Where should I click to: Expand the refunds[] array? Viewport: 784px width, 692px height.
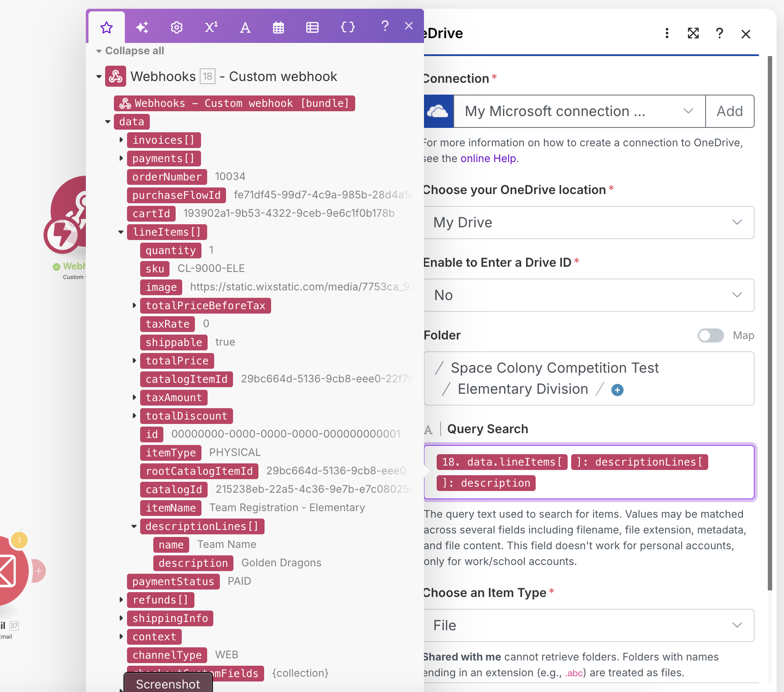pyautogui.click(x=121, y=600)
